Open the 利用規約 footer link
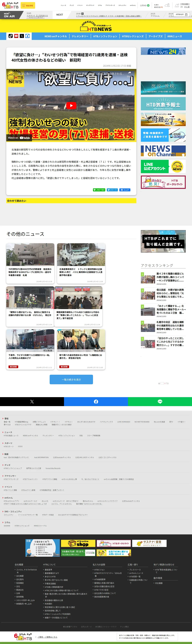Viewport: 192px width, 644px height. click(x=48, y=603)
